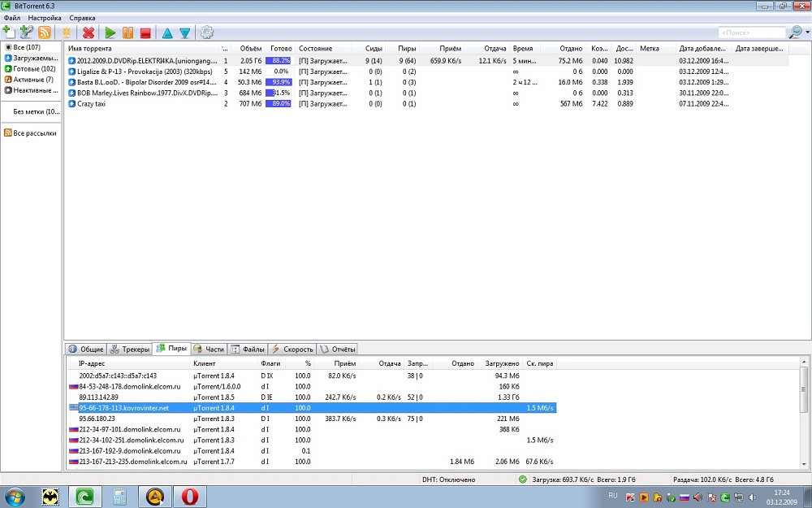
Task: Open Все рассылки RSS feeds item
Action: pyautogui.click(x=30, y=133)
